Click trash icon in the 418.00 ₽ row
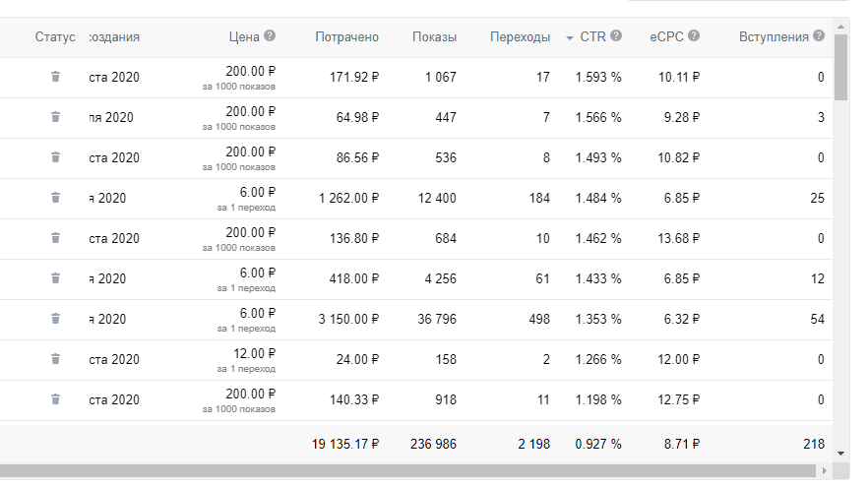 (55, 278)
